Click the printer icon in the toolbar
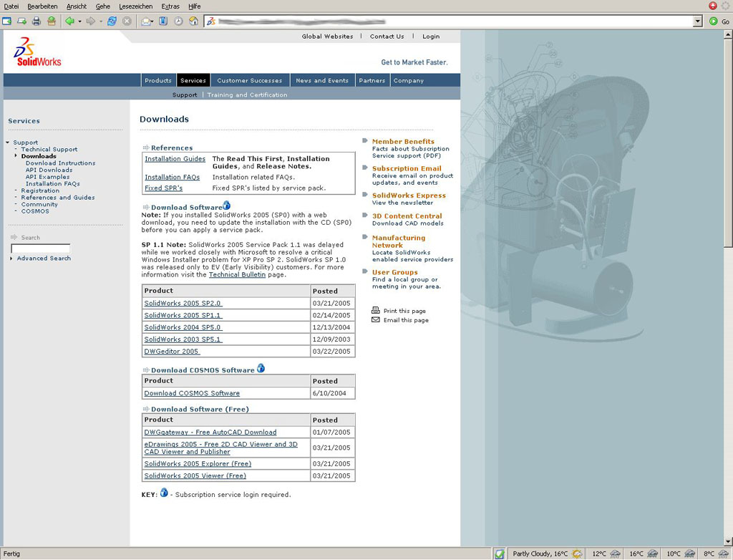The height and width of the screenshot is (560, 733). [37, 21]
